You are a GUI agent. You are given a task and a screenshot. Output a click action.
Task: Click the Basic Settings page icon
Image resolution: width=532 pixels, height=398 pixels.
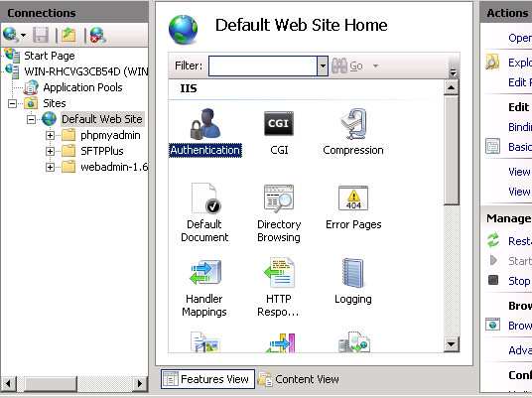(x=492, y=146)
